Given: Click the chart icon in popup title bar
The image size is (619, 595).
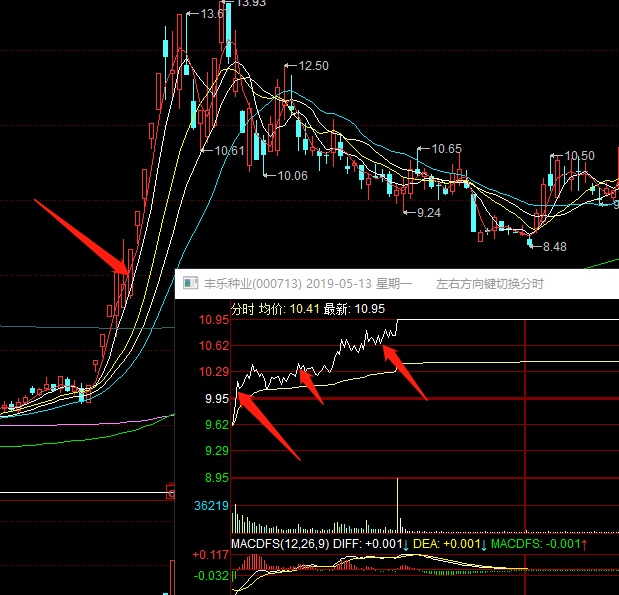Looking at the screenshot, I should (190, 283).
